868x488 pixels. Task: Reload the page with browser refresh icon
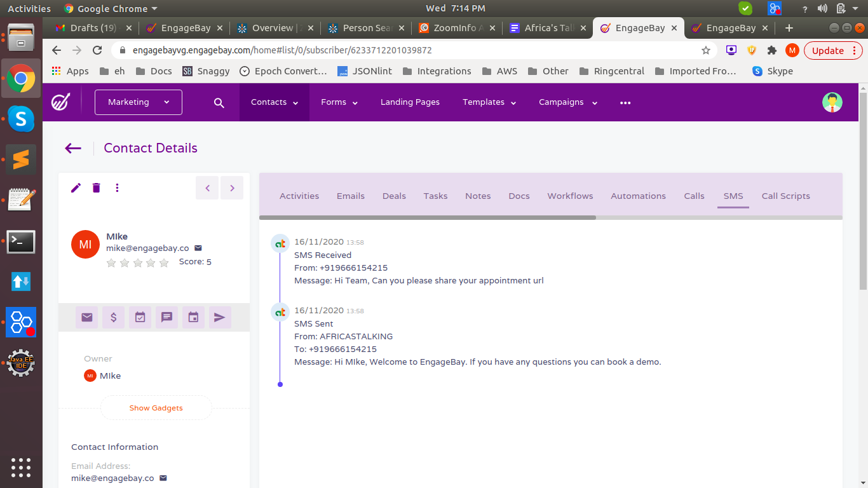pos(97,50)
